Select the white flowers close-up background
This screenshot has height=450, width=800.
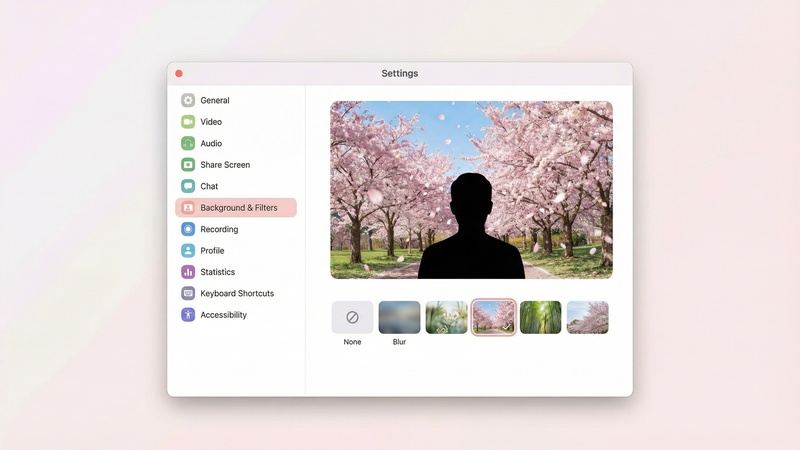pos(446,317)
